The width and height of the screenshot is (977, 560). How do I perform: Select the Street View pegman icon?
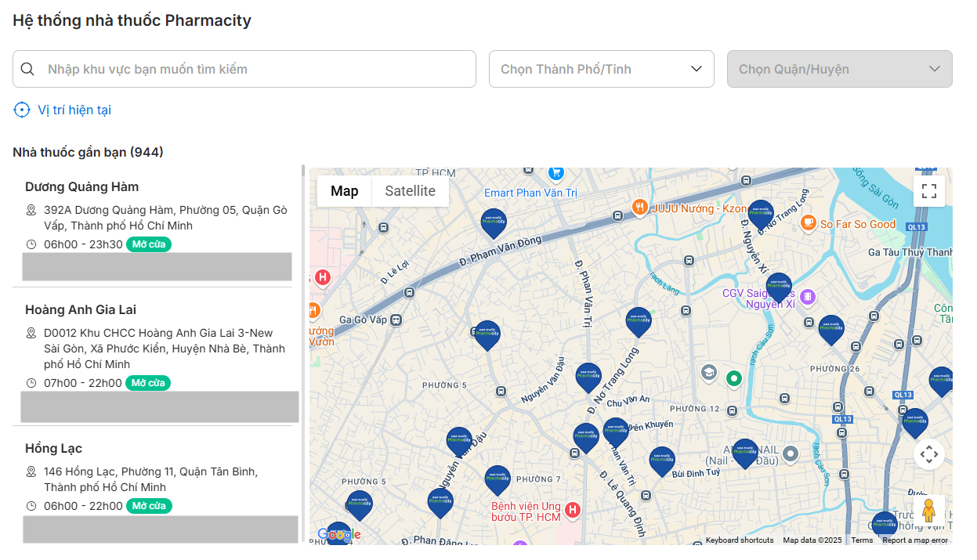point(928,511)
